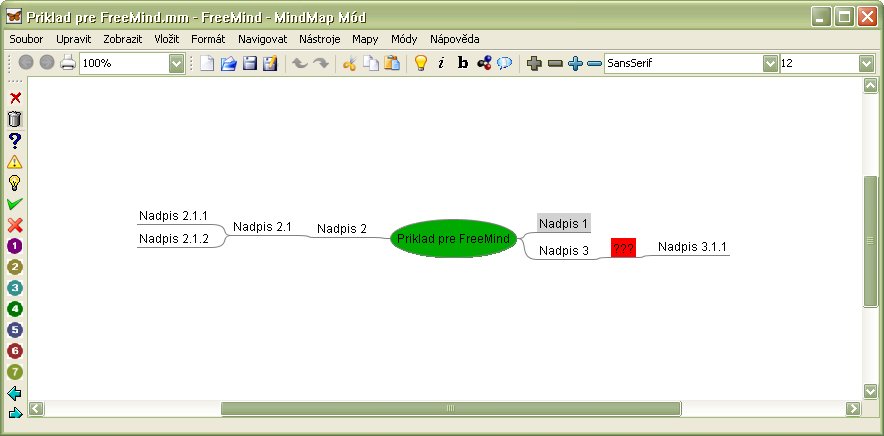Screen dimensions: 884x436
Task: Add priority 5 icon to node
Action: point(15,330)
